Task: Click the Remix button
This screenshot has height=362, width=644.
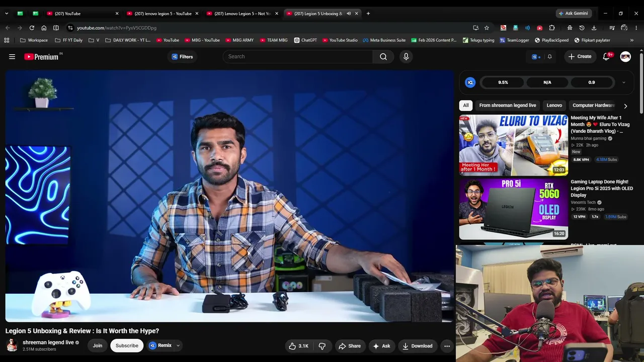Action: 160,346
